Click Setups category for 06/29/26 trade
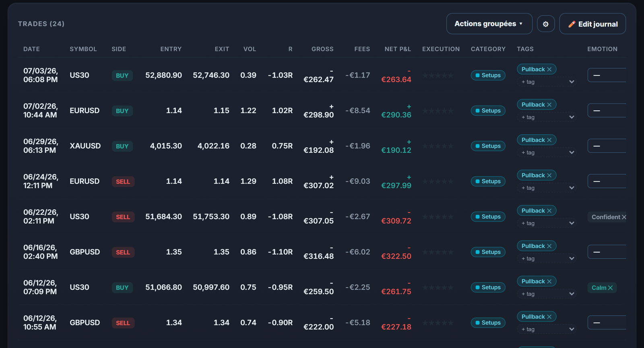Image resolution: width=644 pixels, height=348 pixels. [x=488, y=146]
